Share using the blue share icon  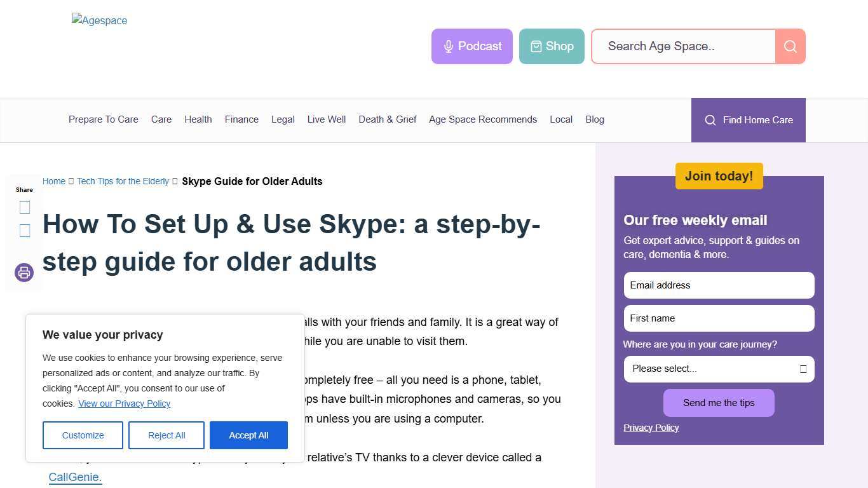pyautogui.click(x=24, y=230)
